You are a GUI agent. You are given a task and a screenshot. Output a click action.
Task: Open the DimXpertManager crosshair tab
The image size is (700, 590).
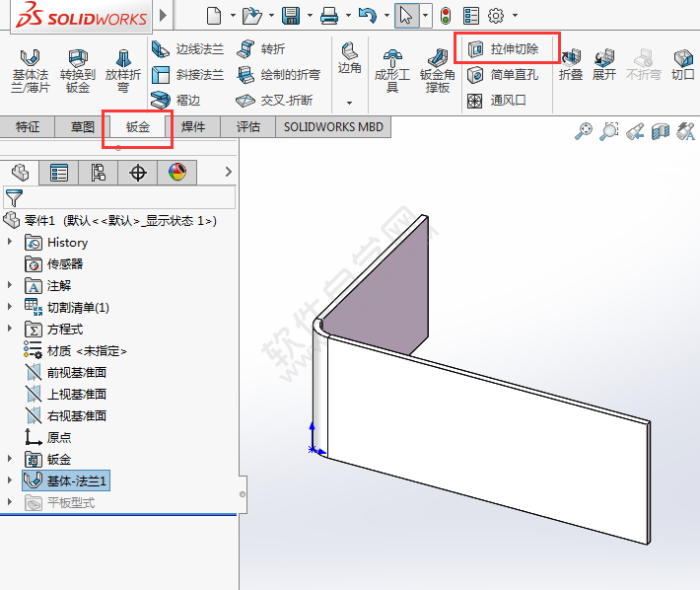(x=137, y=173)
